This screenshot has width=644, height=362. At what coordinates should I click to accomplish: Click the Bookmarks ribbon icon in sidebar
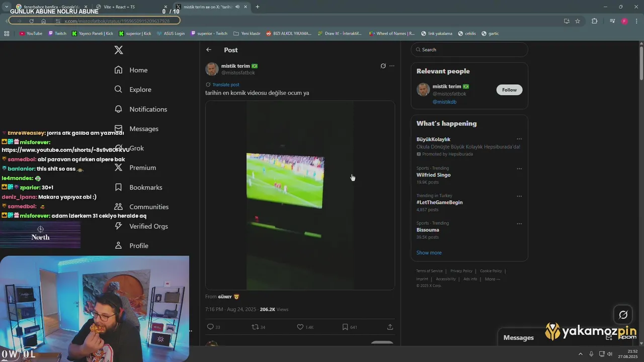118,187
